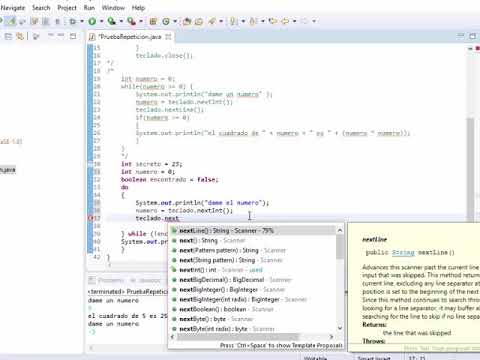Expand the Run button dropdown arrow
The height and width of the screenshot is (360, 480).
click(x=101, y=21)
